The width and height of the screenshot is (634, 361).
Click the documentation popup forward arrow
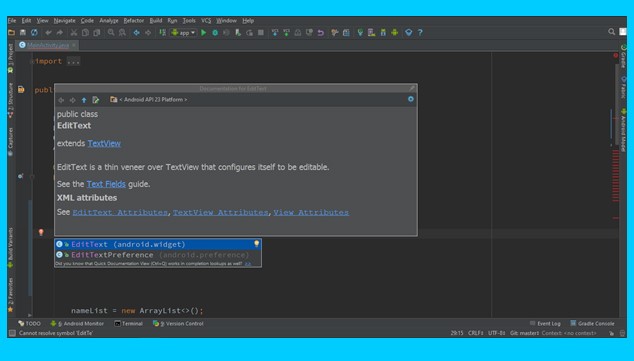click(72, 100)
